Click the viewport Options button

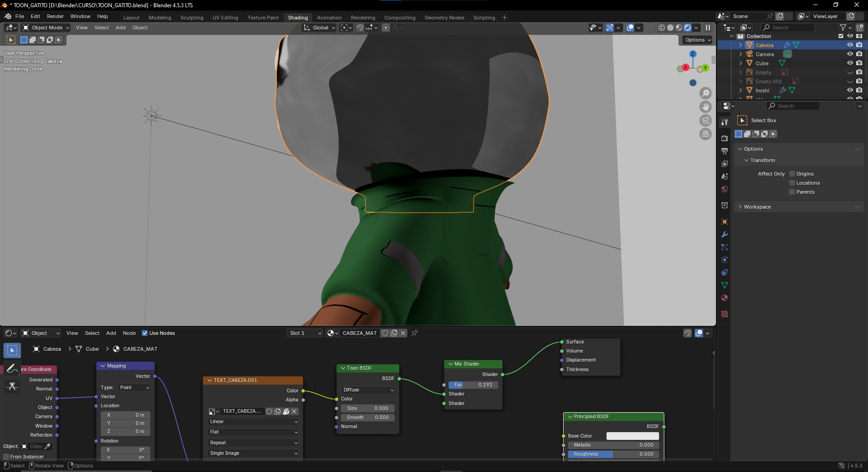[x=698, y=40]
